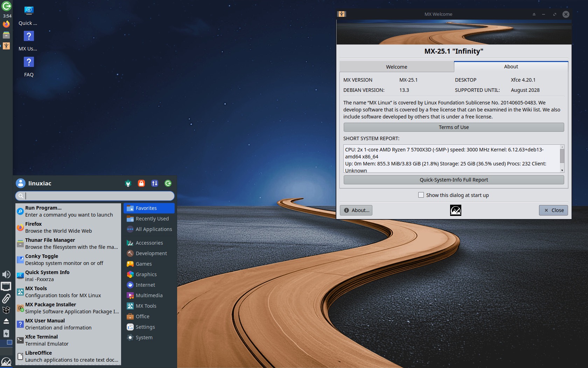Click the lock screen icon in the menu
Image resolution: width=588 pixels, height=368 pixels.
click(141, 183)
